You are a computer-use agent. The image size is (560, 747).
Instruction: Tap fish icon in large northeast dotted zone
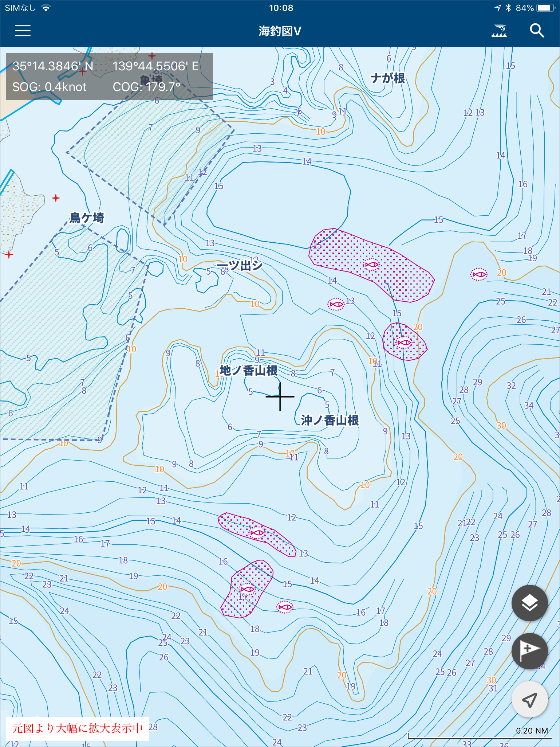372,265
